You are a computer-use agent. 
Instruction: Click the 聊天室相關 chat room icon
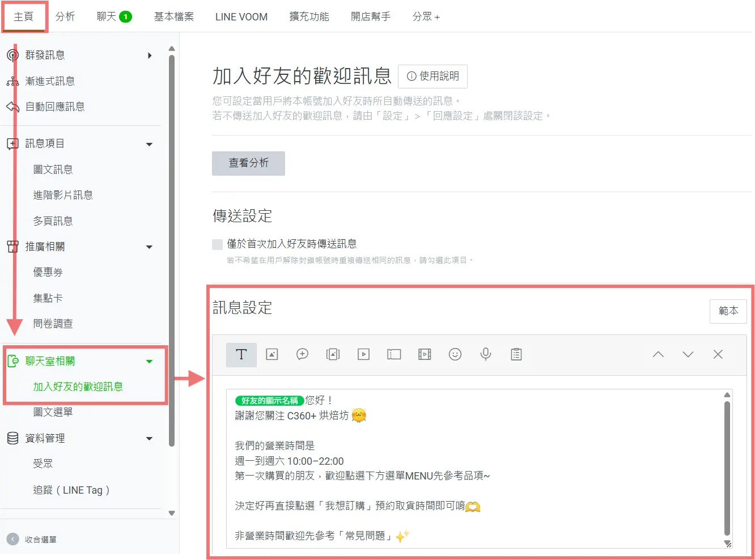click(x=12, y=361)
